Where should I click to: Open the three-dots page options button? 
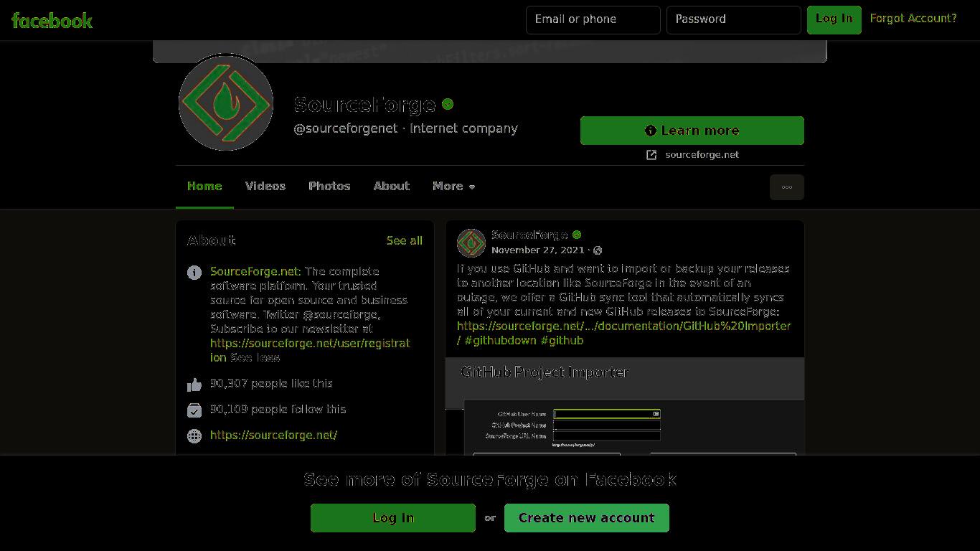point(787,187)
